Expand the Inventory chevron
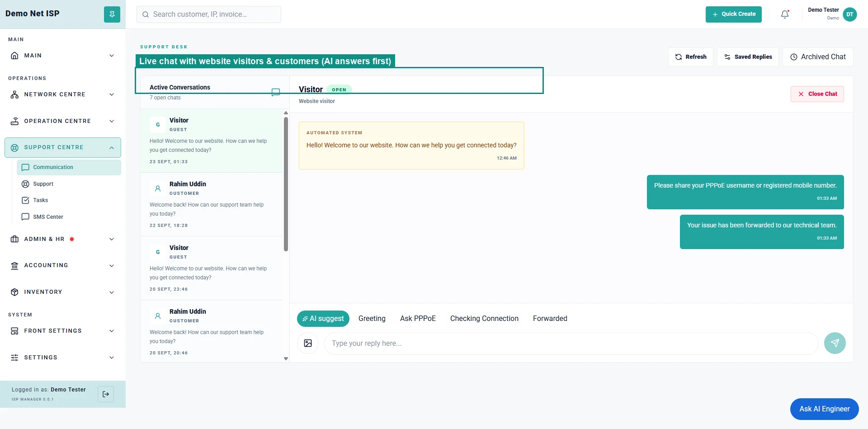Viewport: 868px width, 429px height. 112,292
